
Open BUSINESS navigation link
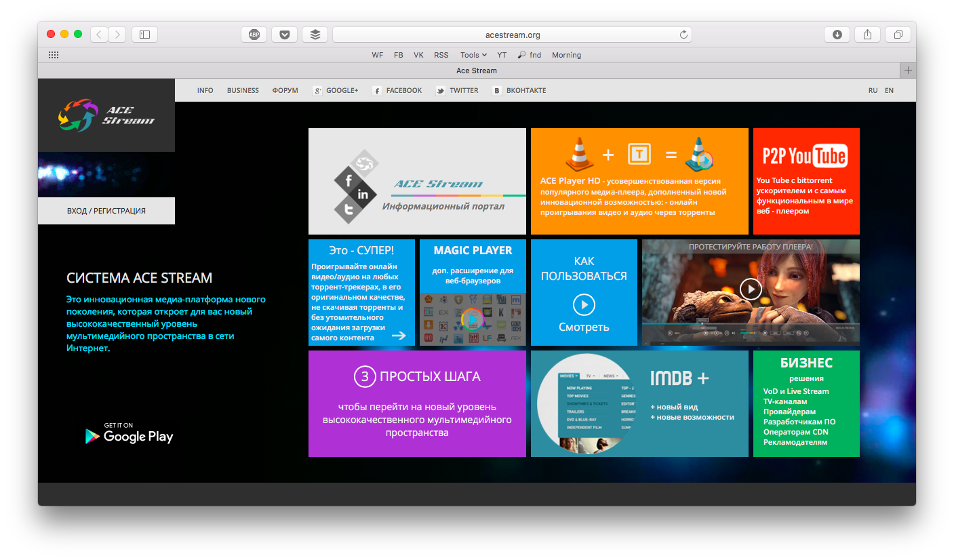click(243, 91)
